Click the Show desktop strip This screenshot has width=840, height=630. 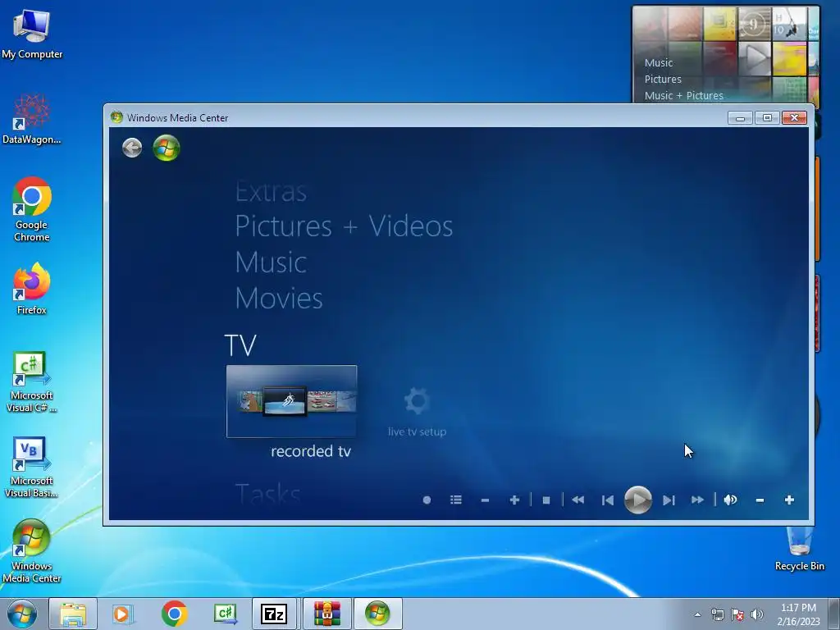834,614
